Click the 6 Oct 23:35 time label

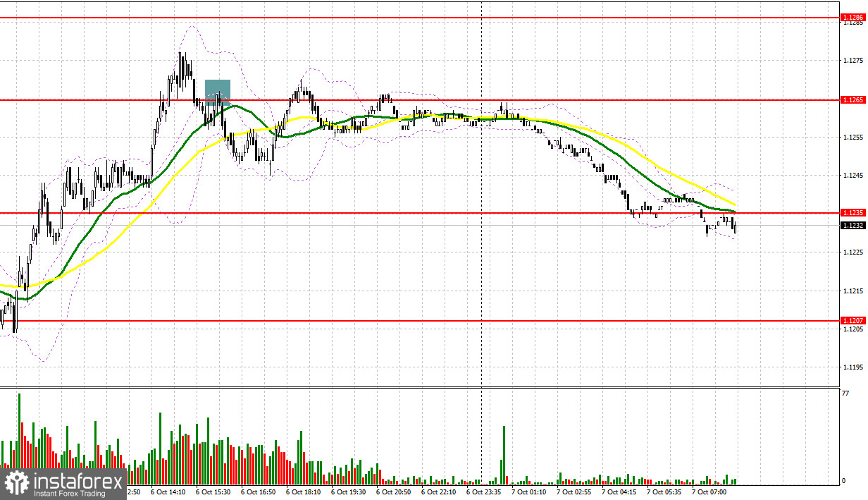[484, 492]
